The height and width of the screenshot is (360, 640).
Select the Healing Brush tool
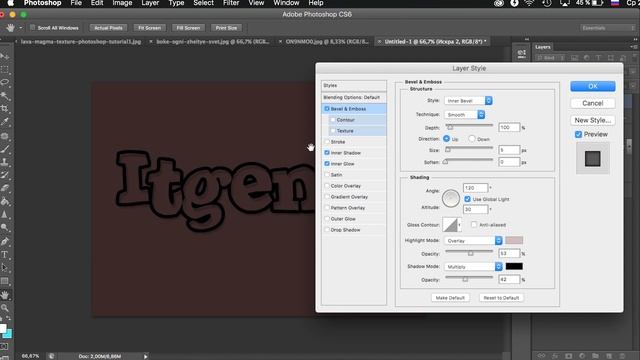(x=5, y=136)
